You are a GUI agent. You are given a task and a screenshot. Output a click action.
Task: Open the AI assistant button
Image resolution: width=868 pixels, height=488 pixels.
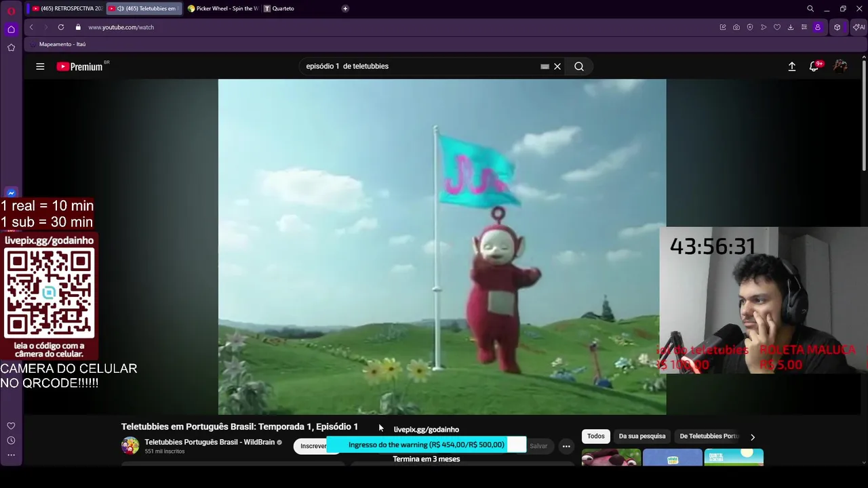859,27
